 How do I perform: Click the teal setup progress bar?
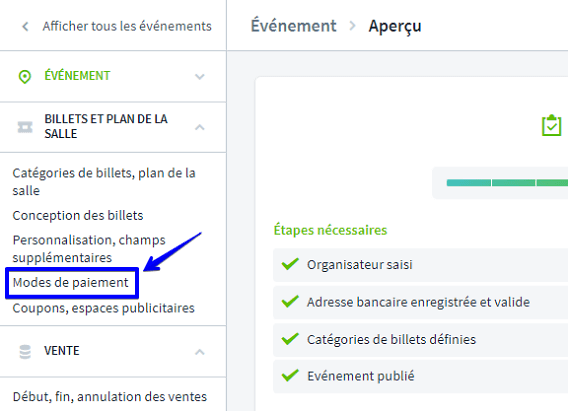(507, 183)
